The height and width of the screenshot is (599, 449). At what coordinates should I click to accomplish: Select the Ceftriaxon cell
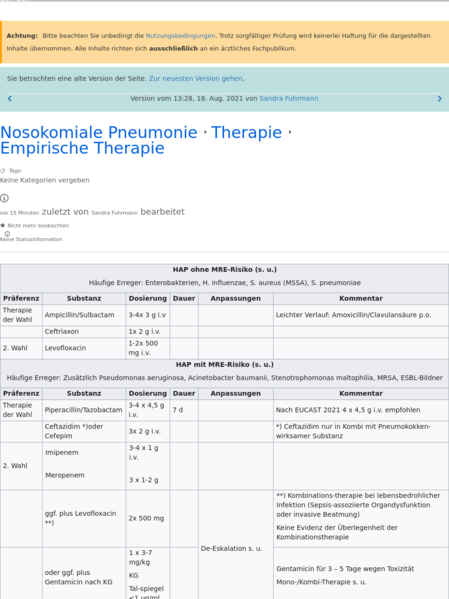point(84,332)
